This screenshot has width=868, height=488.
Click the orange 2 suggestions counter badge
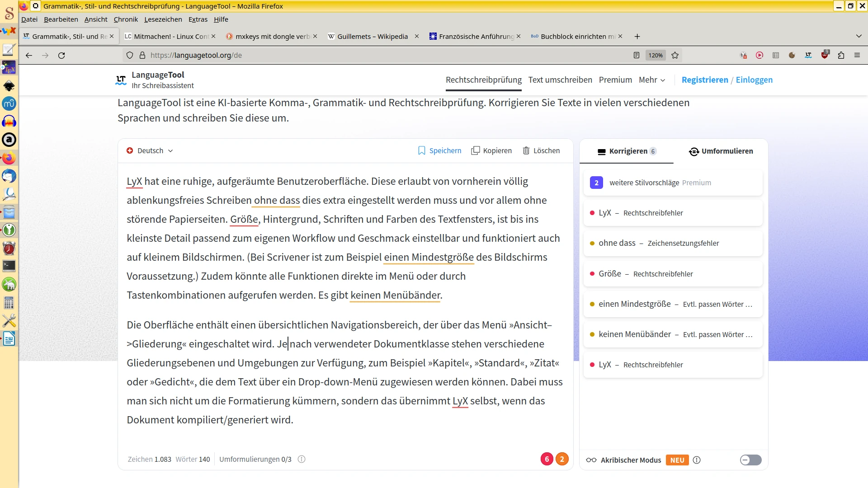(x=562, y=459)
